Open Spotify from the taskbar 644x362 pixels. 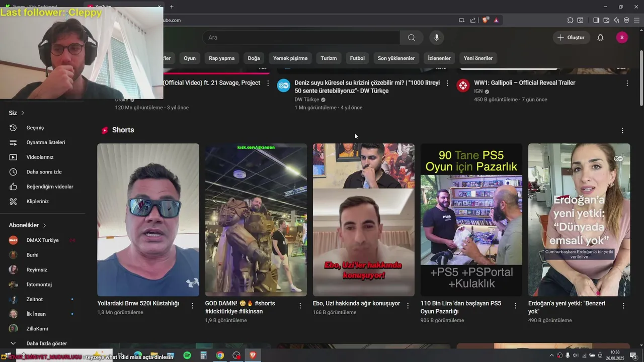point(187,355)
